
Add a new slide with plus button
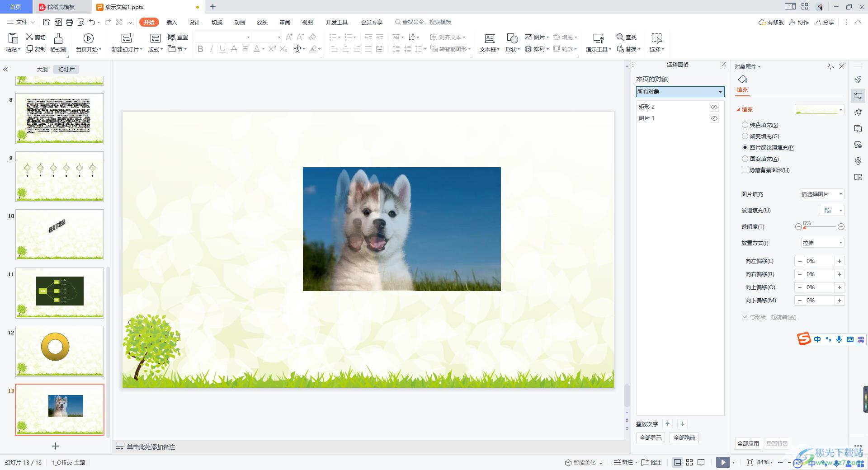pos(56,446)
